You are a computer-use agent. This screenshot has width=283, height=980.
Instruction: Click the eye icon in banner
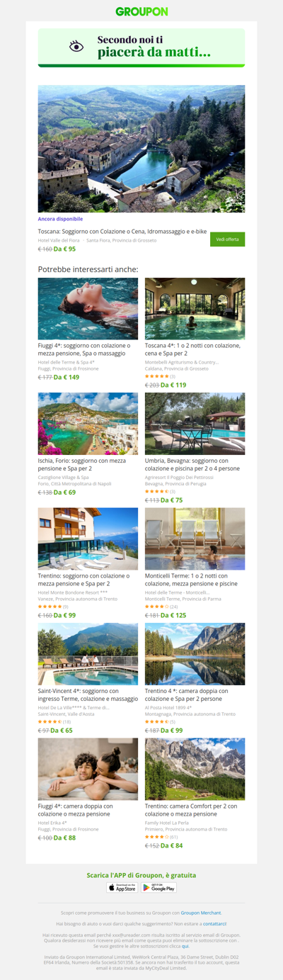tap(76, 46)
